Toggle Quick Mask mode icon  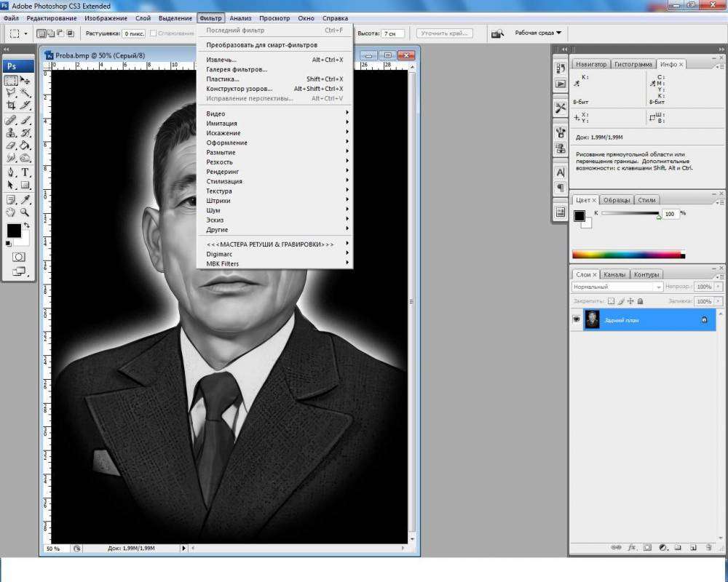point(18,257)
